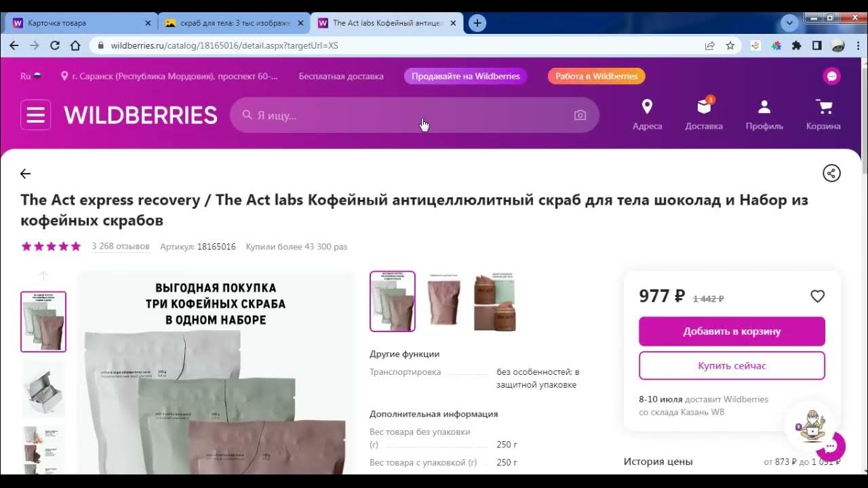This screenshot has width=868, height=488.
Task: Open Доставка deliveries icon
Action: pyautogui.click(x=704, y=115)
